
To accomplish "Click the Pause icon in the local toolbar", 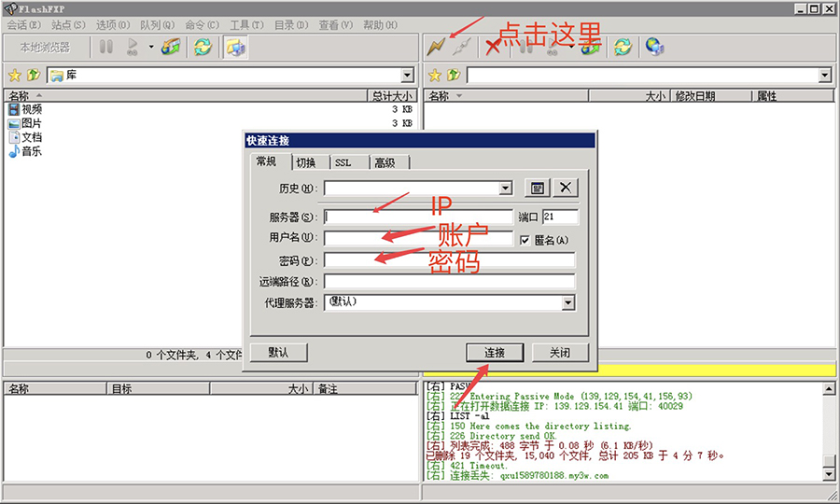I will pyautogui.click(x=106, y=47).
